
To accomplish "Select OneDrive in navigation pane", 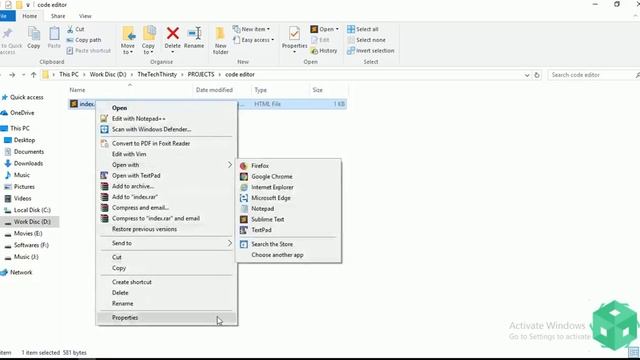I will pos(22,113).
